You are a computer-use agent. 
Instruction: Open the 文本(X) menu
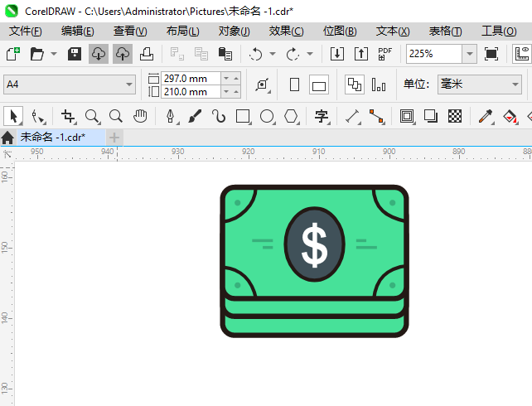click(393, 31)
